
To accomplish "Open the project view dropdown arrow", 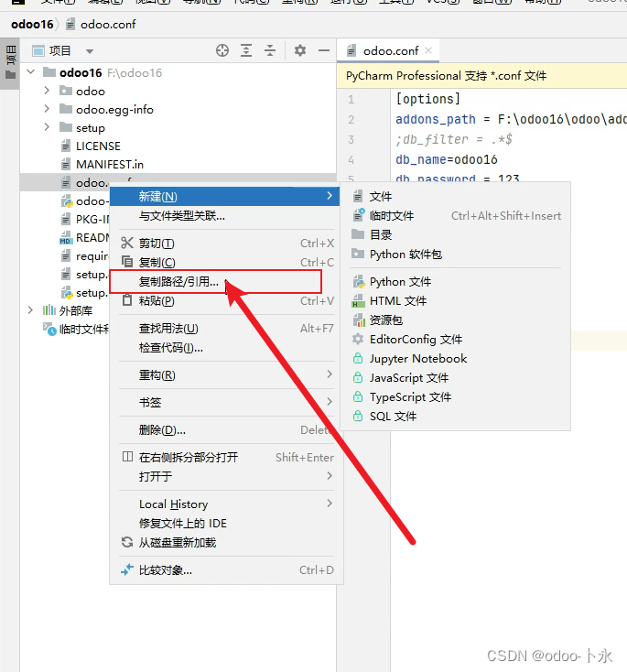I will click(89, 51).
